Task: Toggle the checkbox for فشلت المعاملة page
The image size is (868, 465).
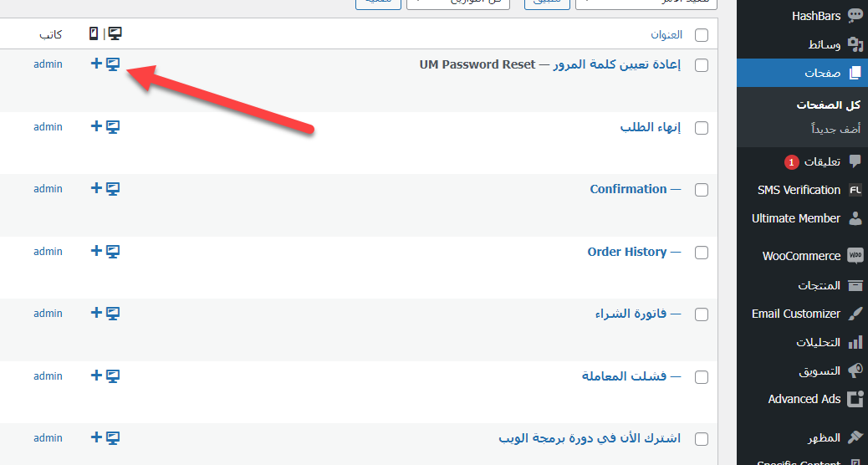Action: (x=701, y=377)
